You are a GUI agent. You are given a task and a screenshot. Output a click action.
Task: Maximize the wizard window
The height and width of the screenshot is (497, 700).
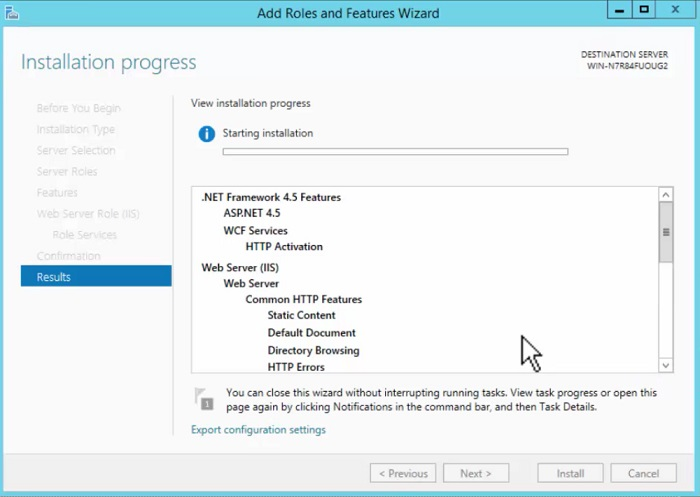(x=644, y=10)
